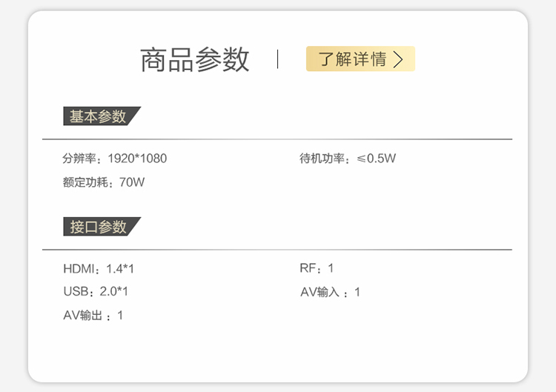This screenshot has width=556, height=392.
Task: Click the arrow chevron on 了解详情
Action: click(398, 59)
